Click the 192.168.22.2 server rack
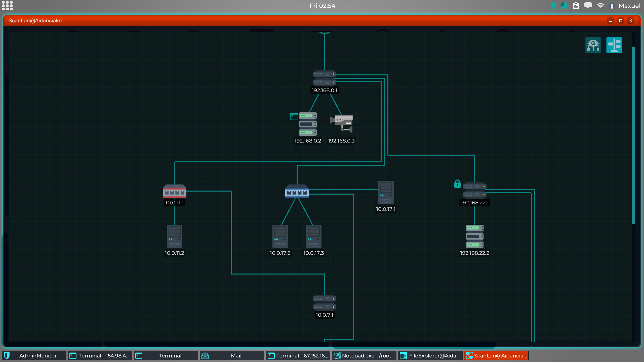Viewport: 644px width, 362px height. [474, 236]
